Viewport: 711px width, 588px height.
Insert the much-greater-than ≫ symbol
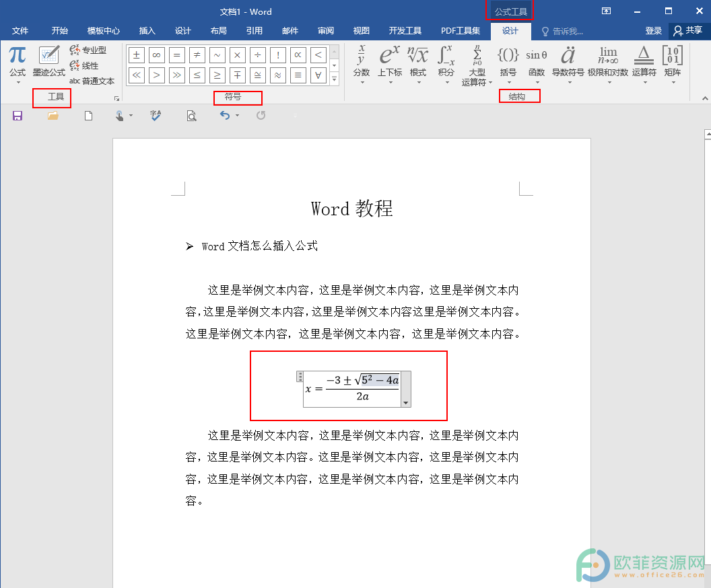(x=177, y=75)
